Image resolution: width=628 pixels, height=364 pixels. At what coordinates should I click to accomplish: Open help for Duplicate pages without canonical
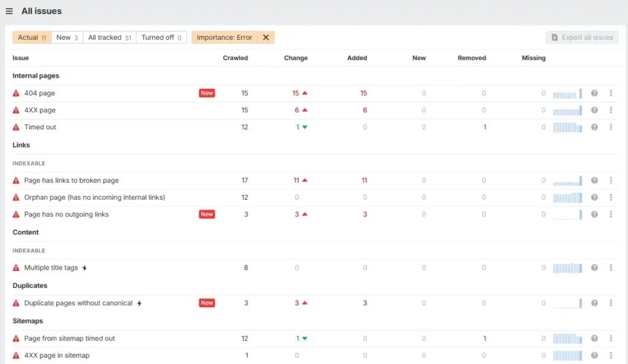[x=594, y=303]
